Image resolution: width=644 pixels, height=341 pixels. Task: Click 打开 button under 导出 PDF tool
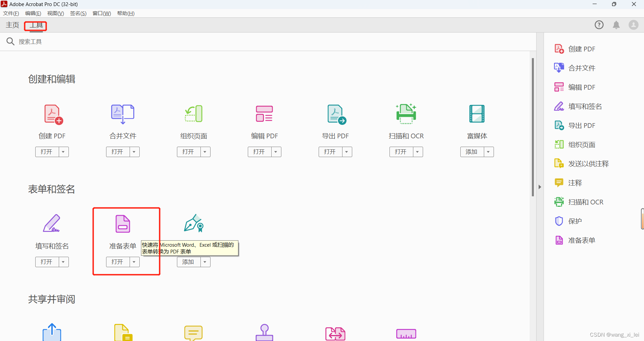click(x=330, y=152)
